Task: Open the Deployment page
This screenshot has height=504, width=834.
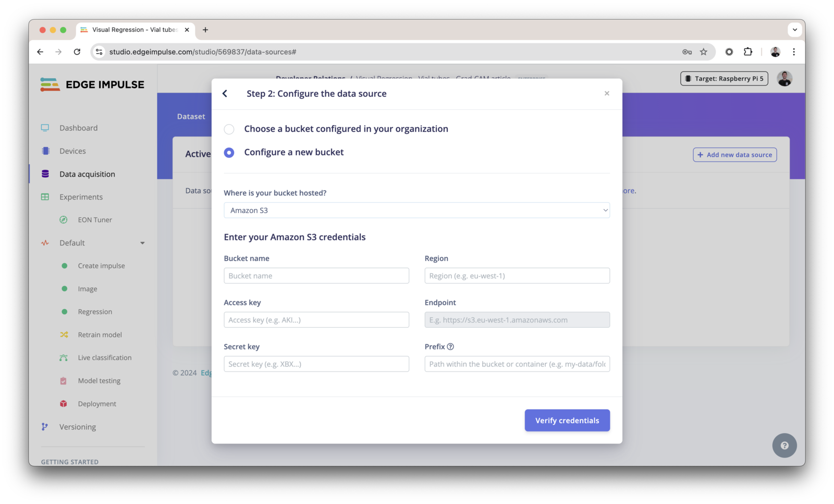Action: [x=97, y=403]
